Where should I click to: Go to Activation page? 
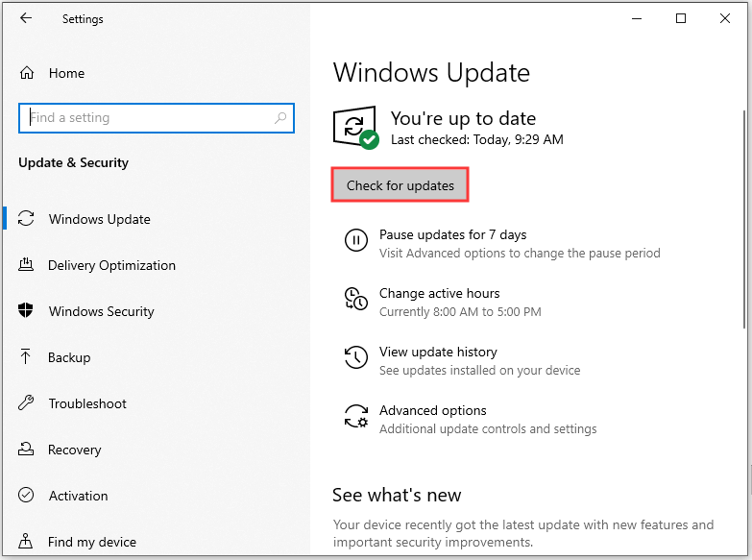(78, 496)
